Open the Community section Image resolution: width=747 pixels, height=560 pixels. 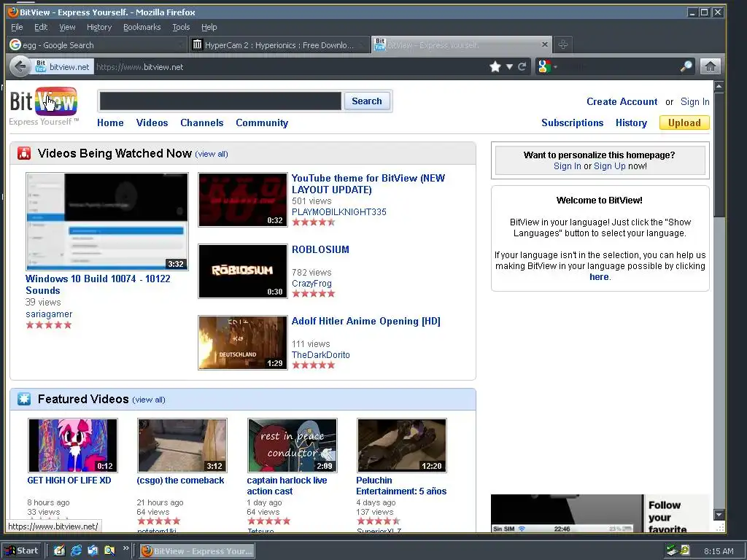tap(262, 122)
